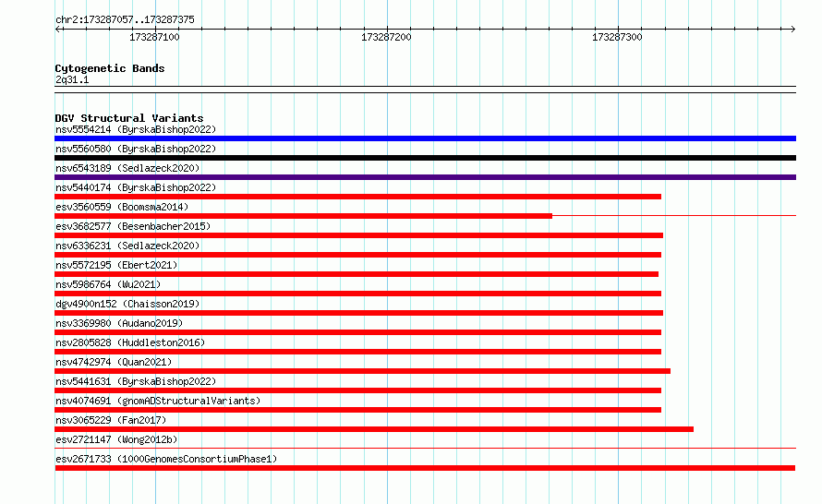The width and height of the screenshot is (822, 504).
Task: Click the red nsv4074691 variant bar
Action: (358, 410)
